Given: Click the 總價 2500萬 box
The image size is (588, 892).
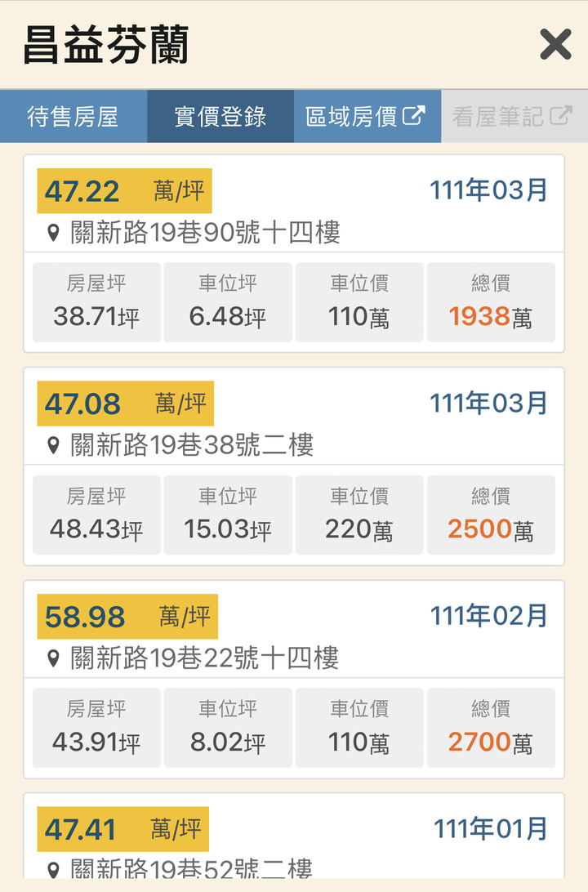Looking at the screenshot, I should click(491, 515).
